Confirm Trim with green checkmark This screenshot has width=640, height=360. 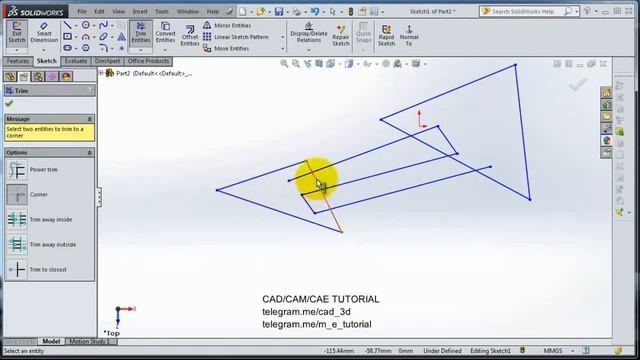coord(9,104)
